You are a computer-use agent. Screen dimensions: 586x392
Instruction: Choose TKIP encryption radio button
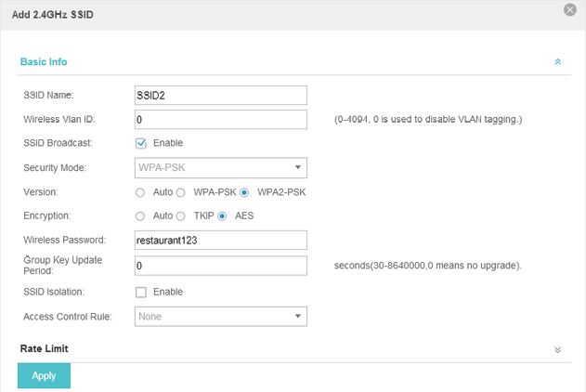point(180,216)
